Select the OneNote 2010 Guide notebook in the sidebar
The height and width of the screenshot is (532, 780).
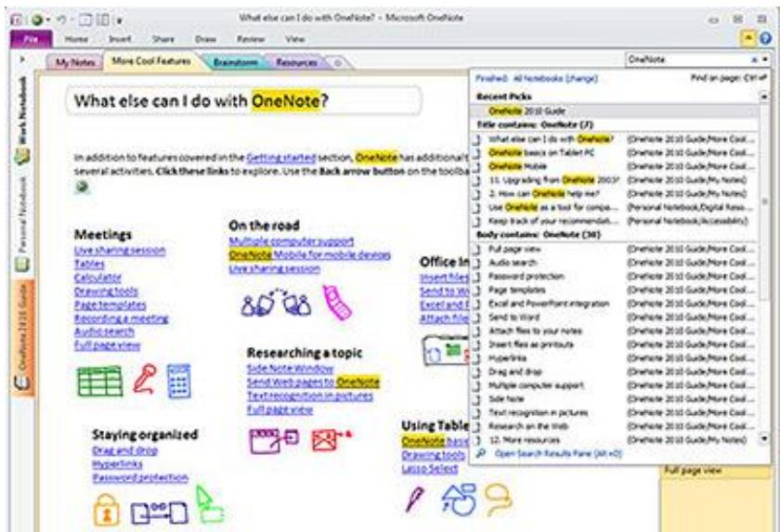(x=22, y=336)
